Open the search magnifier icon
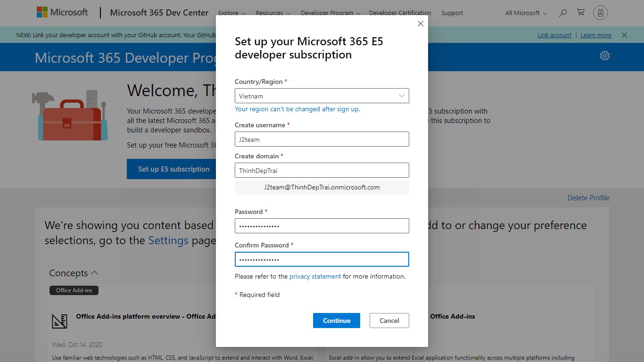644x362 pixels. pyautogui.click(x=562, y=13)
